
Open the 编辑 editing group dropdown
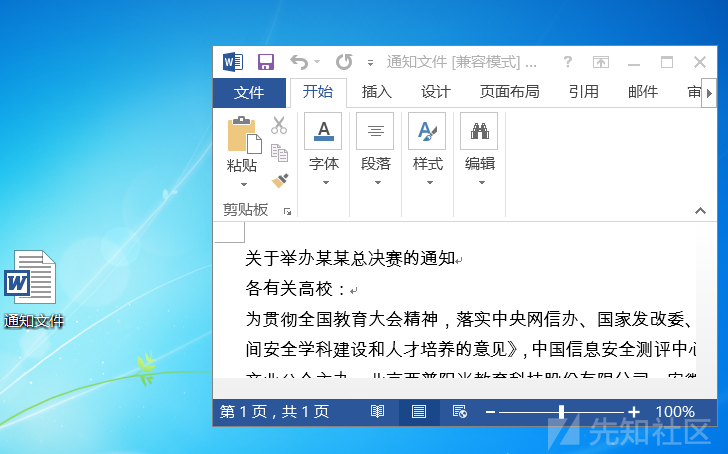click(x=480, y=149)
